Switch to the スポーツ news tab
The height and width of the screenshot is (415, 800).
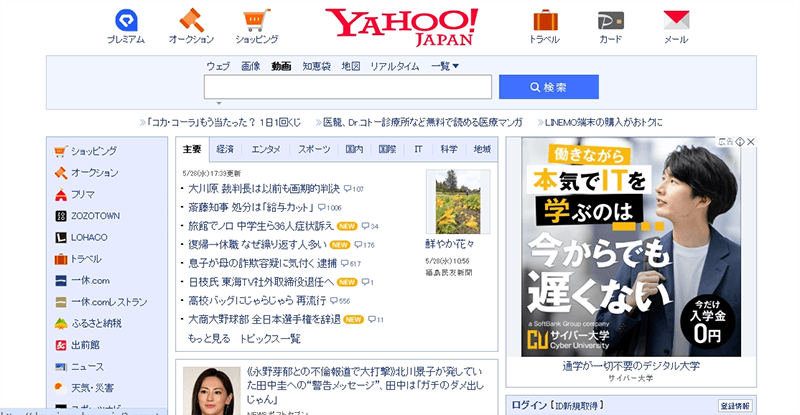(x=314, y=149)
